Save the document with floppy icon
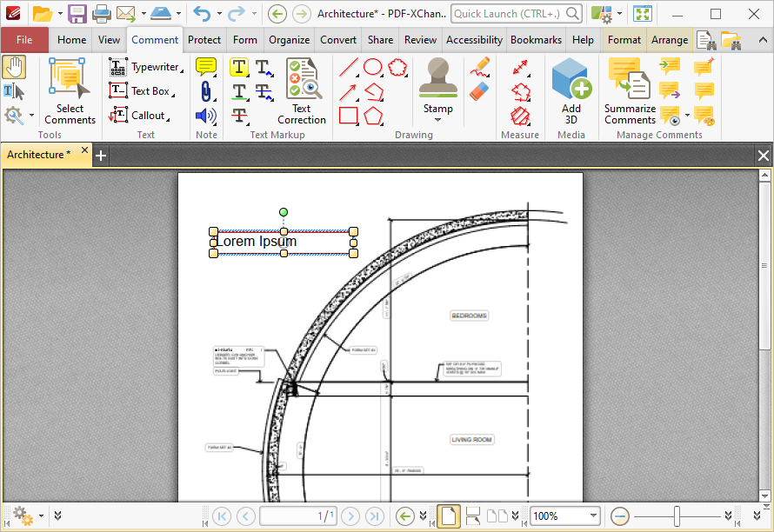774x532 pixels. pos(77,14)
